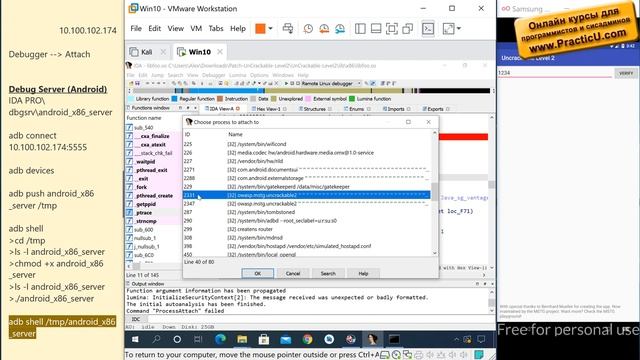Click the console view icon in VMware toolbar
This screenshot has height=360, width=640.
point(428,29)
